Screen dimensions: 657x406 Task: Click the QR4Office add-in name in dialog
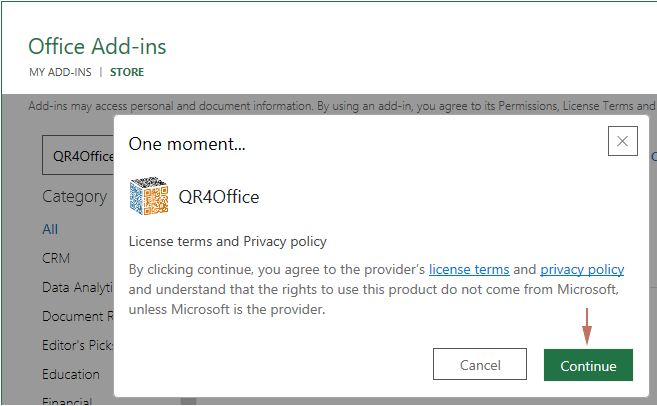[x=219, y=197]
